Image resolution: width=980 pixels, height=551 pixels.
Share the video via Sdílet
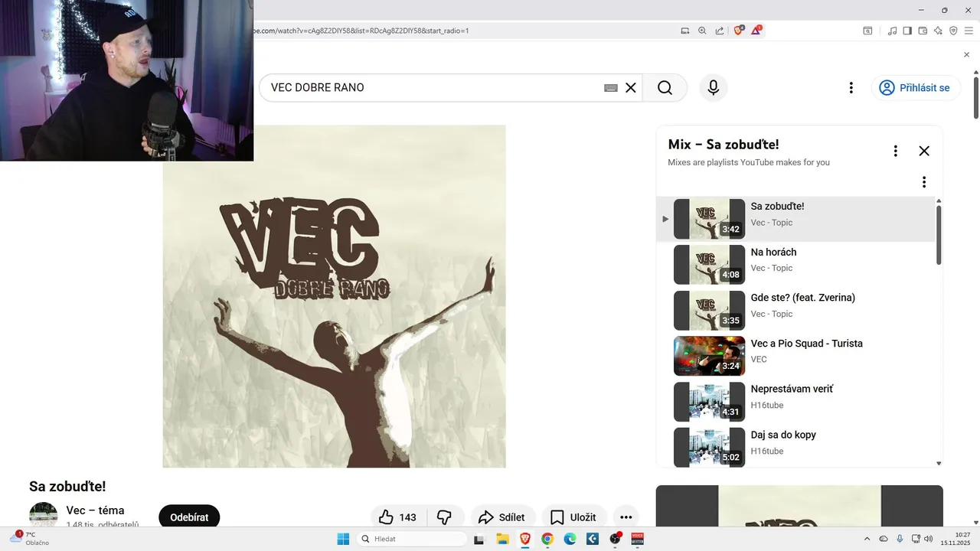pos(501,517)
